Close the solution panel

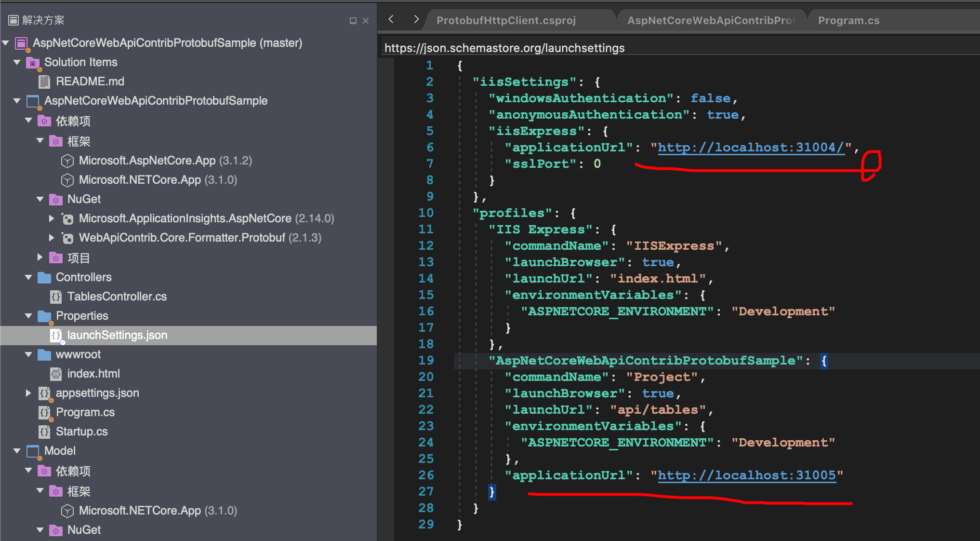(x=366, y=20)
